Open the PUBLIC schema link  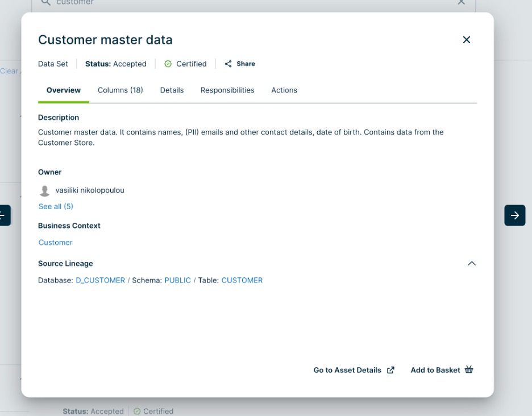[x=177, y=280]
